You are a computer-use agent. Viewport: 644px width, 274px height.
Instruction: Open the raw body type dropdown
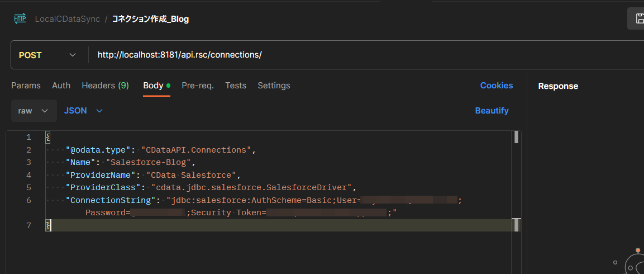34,111
